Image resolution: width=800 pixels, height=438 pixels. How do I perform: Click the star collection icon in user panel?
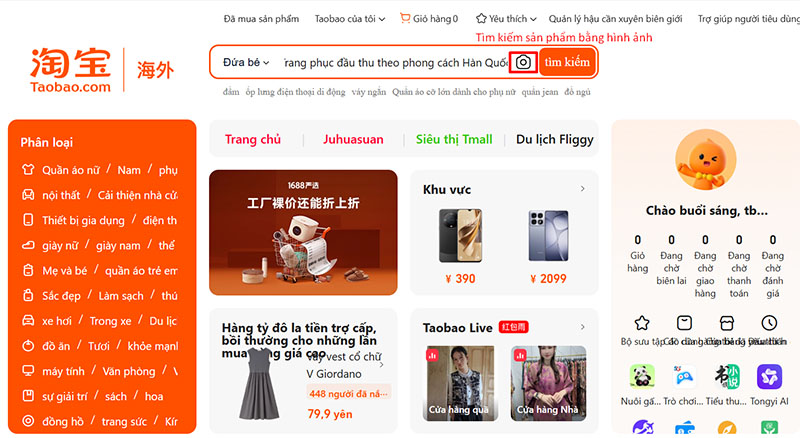642,323
